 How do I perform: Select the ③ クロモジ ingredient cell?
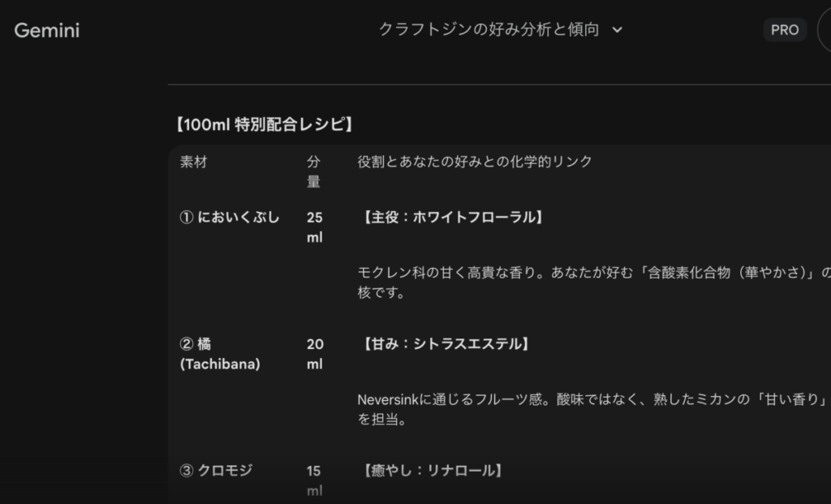(216, 470)
